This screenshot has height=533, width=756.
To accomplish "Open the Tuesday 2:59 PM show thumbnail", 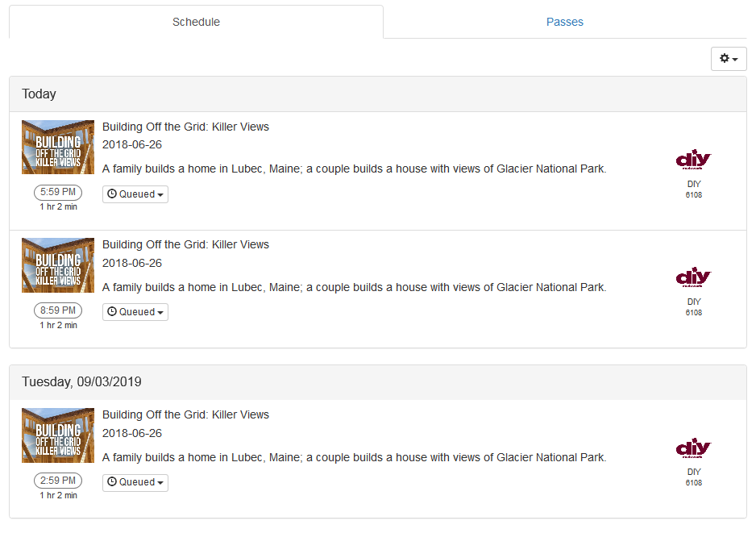I will pyautogui.click(x=58, y=435).
